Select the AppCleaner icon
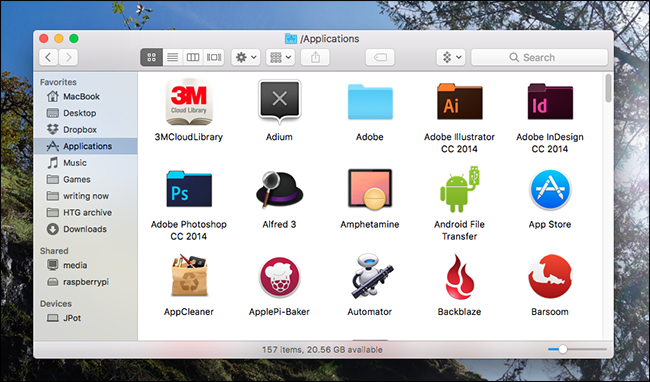 189,276
